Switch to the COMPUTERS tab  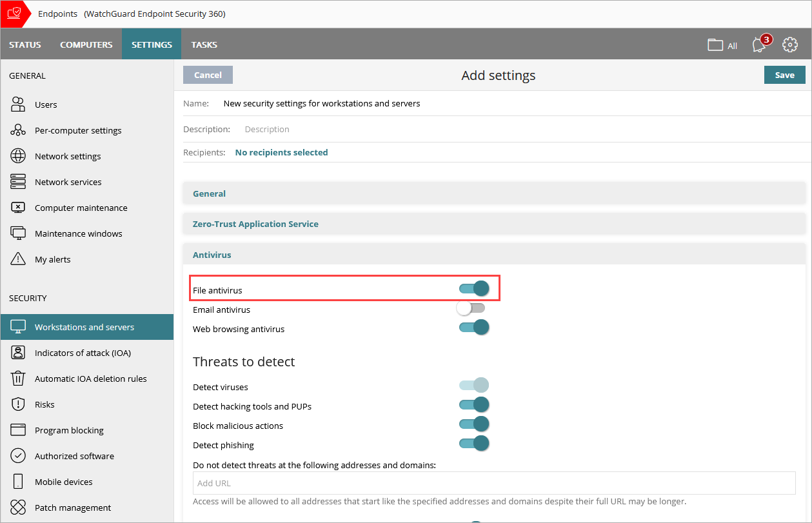pyautogui.click(x=86, y=44)
